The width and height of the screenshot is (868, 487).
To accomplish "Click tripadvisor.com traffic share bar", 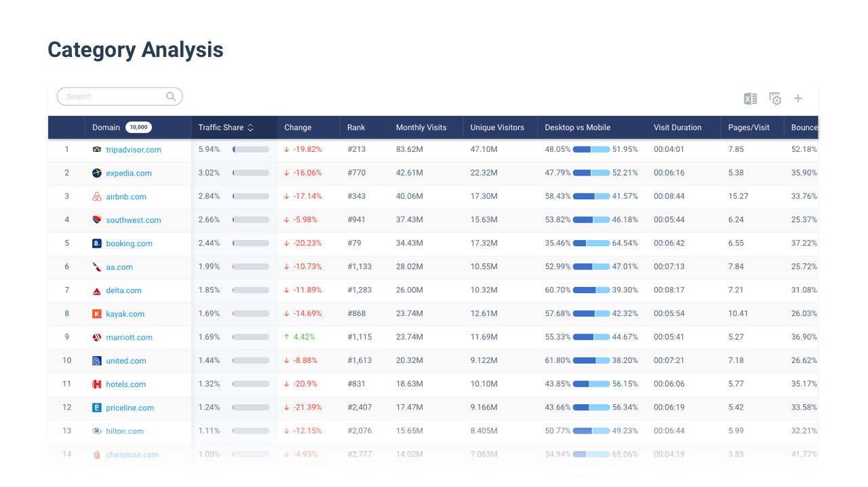I will pos(251,149).
